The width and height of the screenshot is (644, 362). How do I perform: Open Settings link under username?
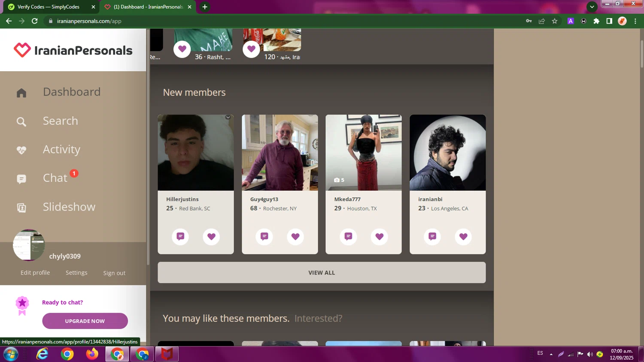click(x=76, y=273)
